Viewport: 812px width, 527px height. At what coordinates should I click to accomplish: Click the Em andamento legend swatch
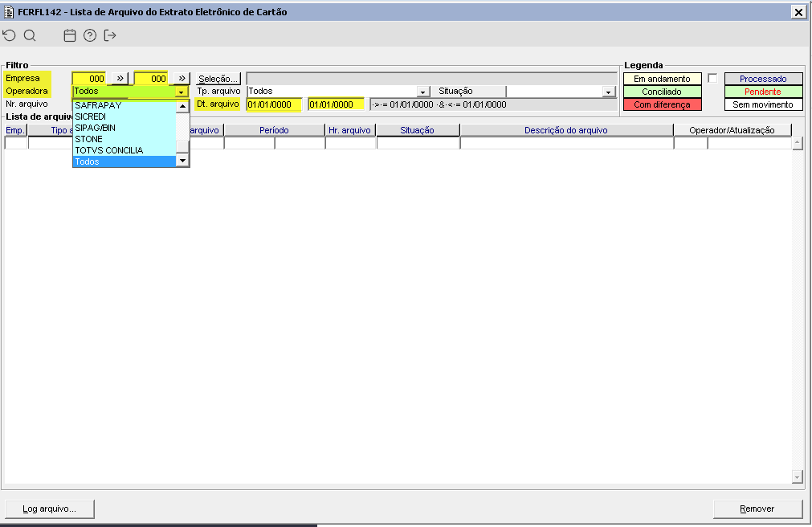tap(662, 79)
